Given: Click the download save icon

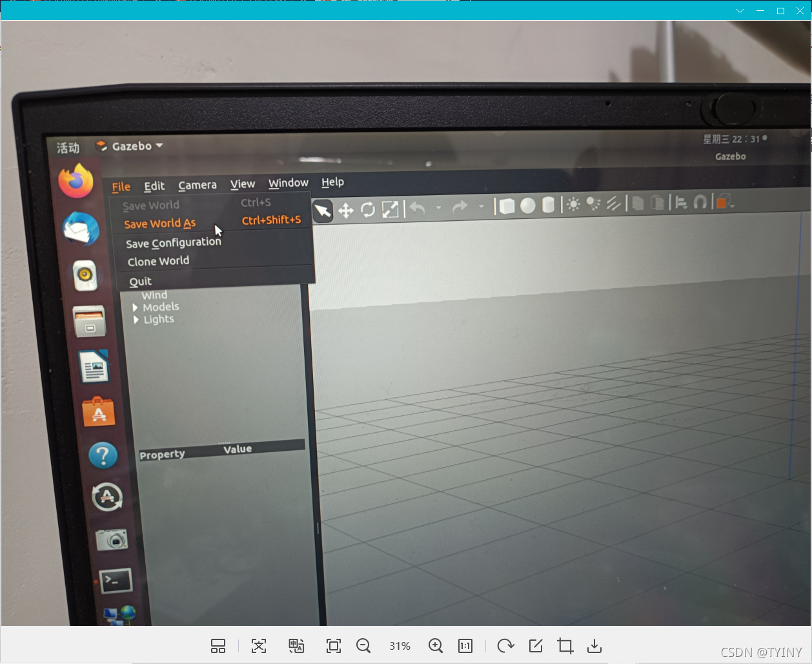Looking at the screenshot, I should click(x=594, y=646).
